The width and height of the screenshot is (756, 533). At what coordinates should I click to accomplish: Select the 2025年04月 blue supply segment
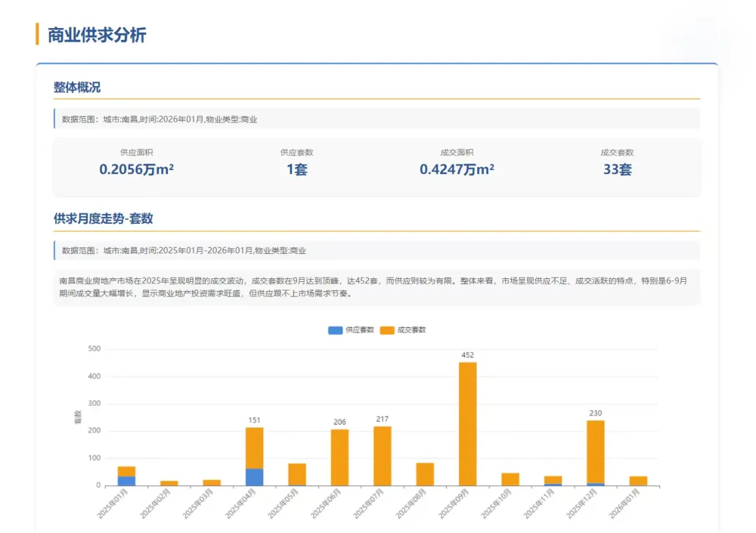click(255, 477)
